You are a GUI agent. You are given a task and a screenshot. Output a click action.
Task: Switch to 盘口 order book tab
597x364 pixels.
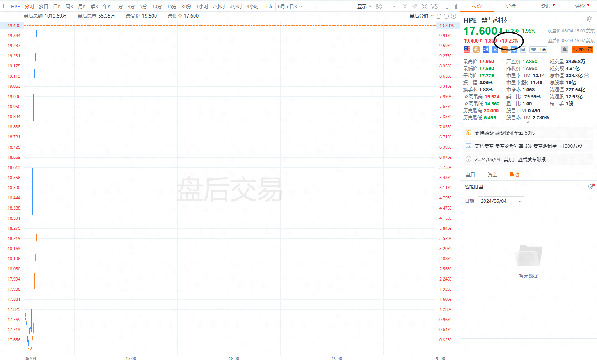tap(471, 175)
